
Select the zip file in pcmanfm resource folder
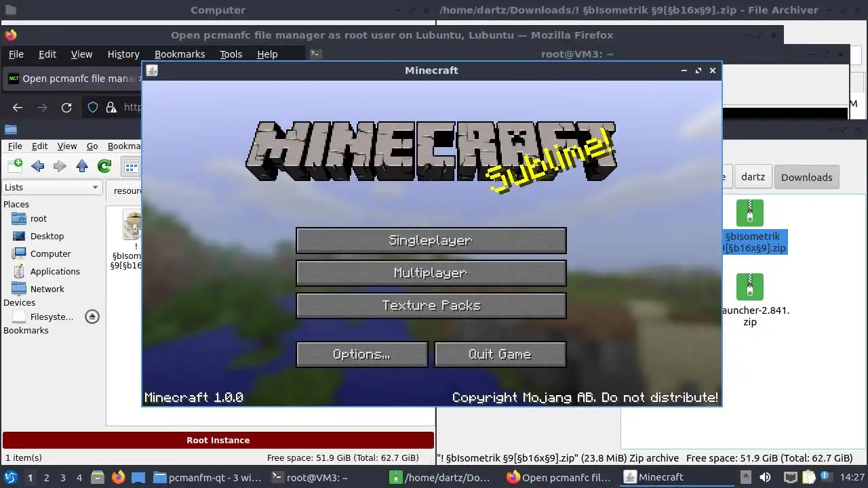pyautogui.click(x=132, y=225)
